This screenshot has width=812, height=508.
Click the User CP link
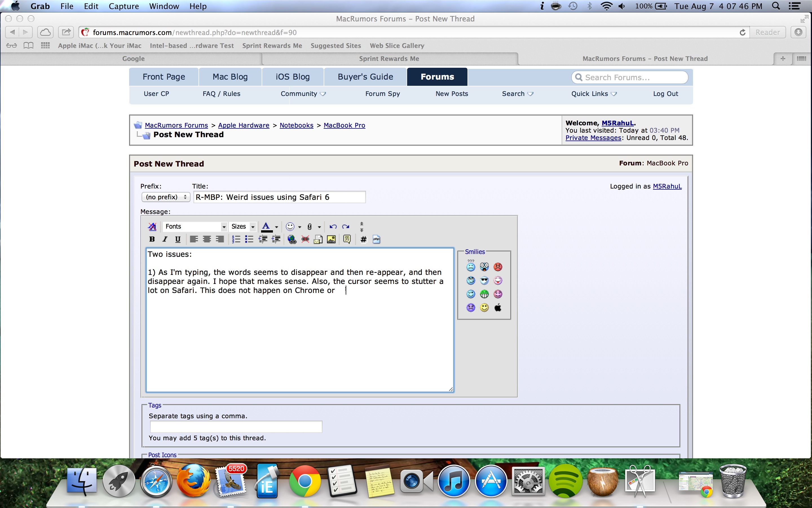156,94
